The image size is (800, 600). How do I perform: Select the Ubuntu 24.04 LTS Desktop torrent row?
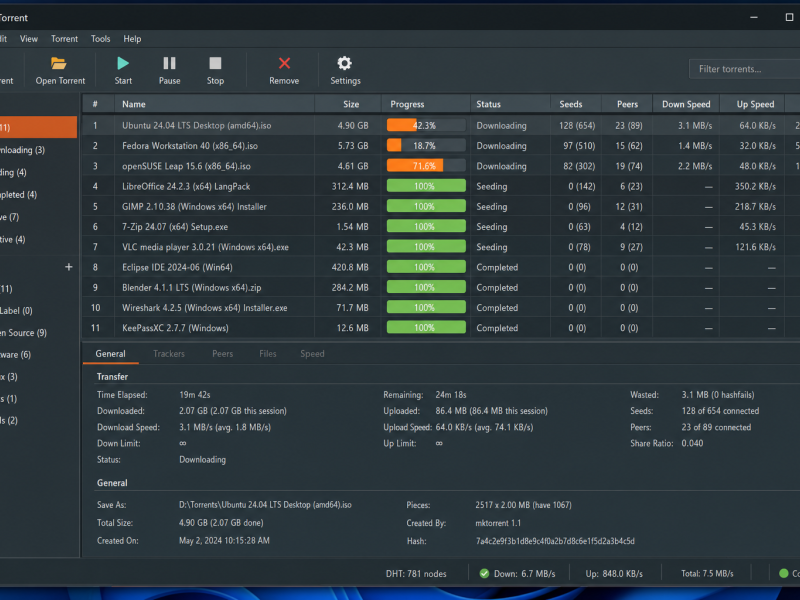tap(441, 126)
